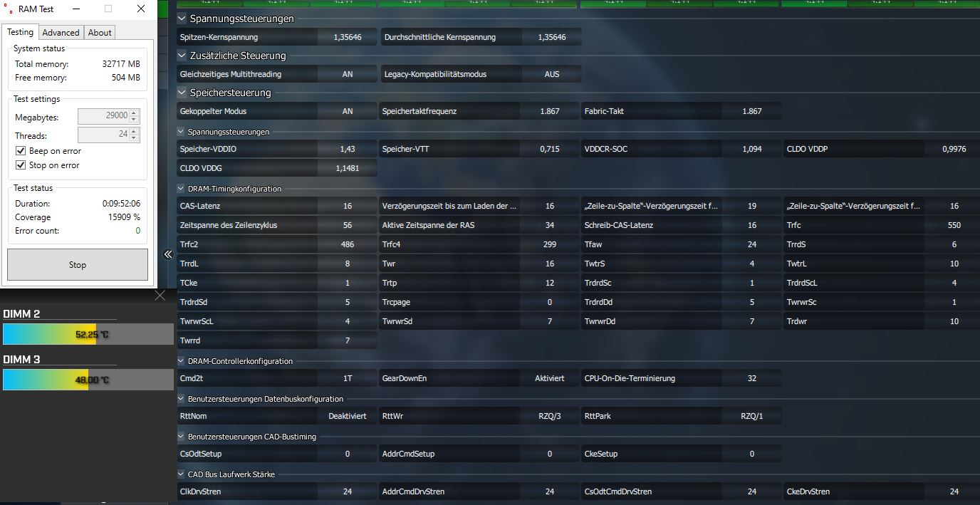Click the Schreib-CAS-Latenz value
This screenshot has height=505, width=980.
click(752, 225)
